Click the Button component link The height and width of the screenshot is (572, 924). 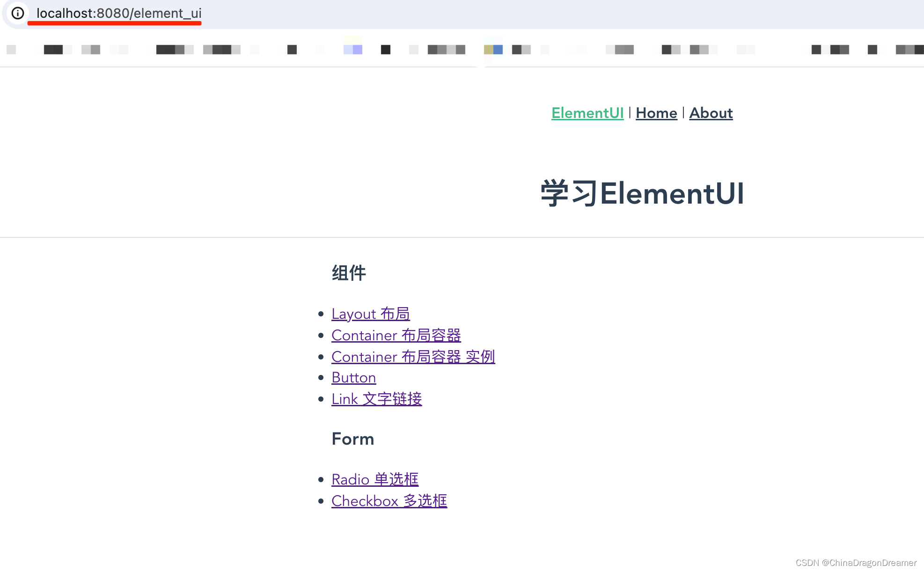click(353, 377)
